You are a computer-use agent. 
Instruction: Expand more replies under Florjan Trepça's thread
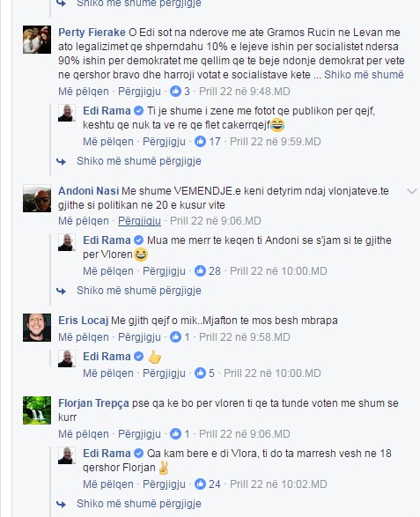(139, 504)
